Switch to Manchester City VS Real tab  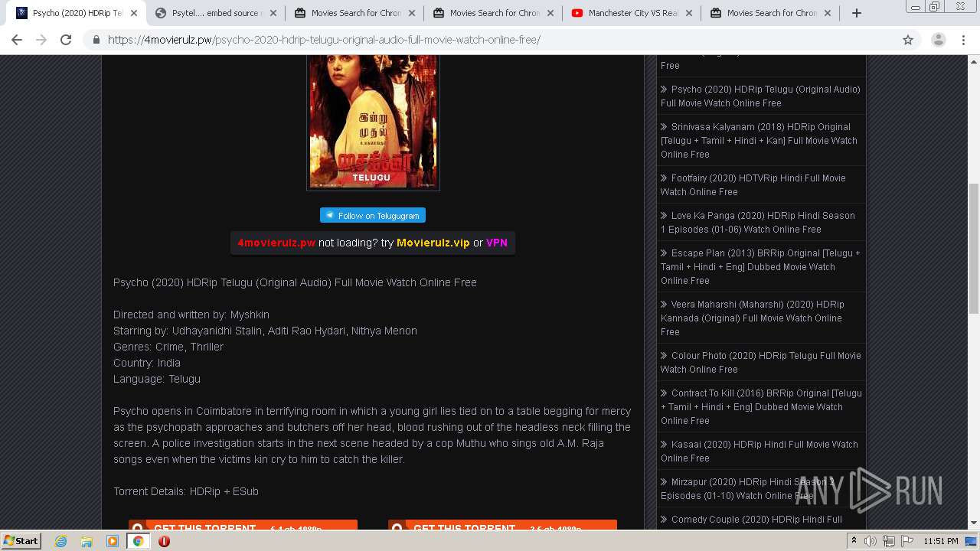[x=632, y=13]
